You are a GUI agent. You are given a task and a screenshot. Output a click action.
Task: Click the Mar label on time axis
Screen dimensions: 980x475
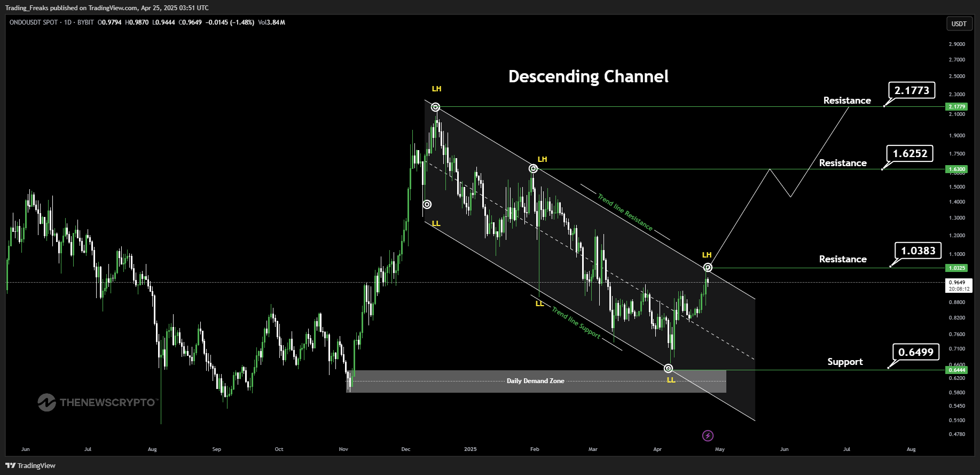(x=593, y=449)
